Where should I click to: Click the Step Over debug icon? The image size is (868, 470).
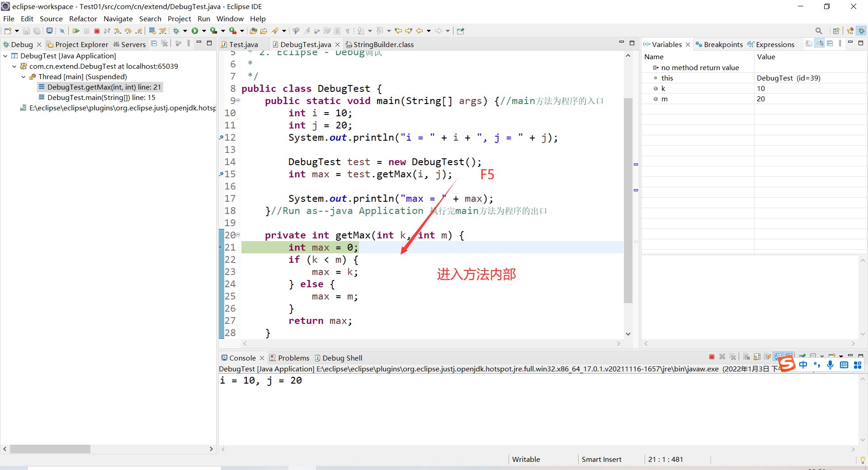[x=127, y=30]
